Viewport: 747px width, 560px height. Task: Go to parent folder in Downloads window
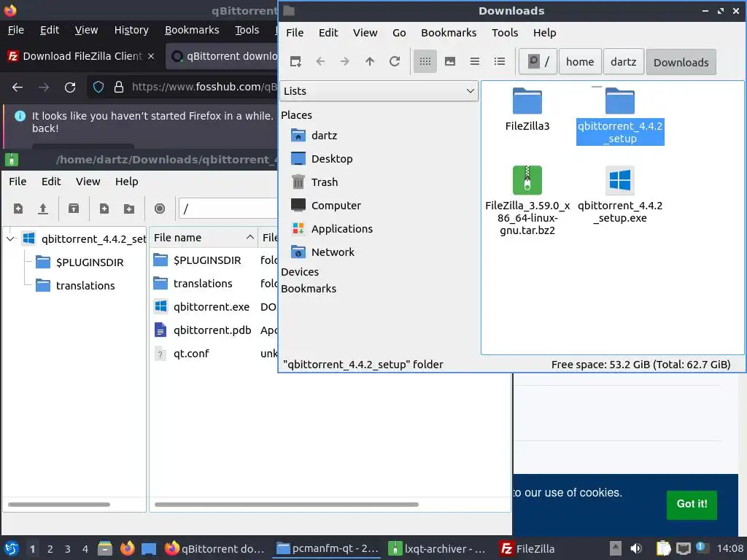coord(370,61)
